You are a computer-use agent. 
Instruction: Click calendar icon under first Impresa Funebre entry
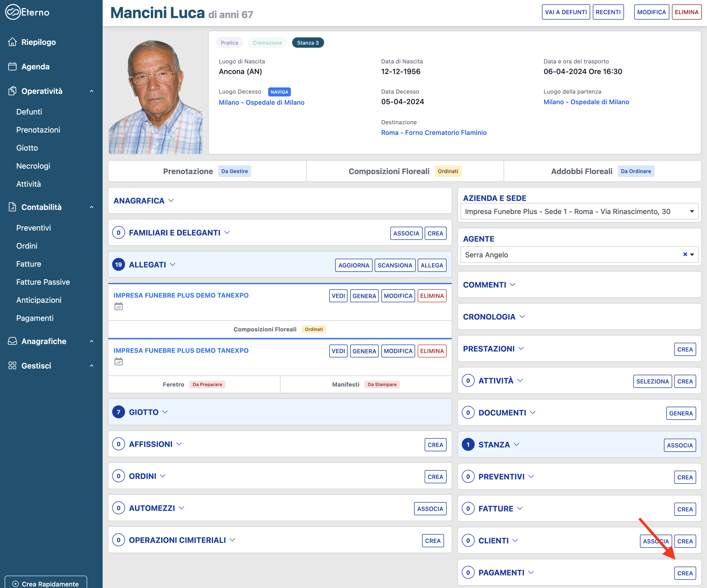coord(119,306)
